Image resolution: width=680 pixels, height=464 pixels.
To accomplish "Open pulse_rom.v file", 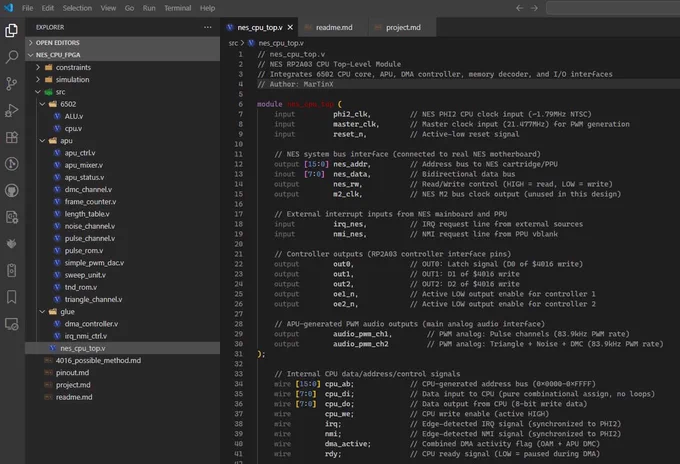I will click(122, 250).
